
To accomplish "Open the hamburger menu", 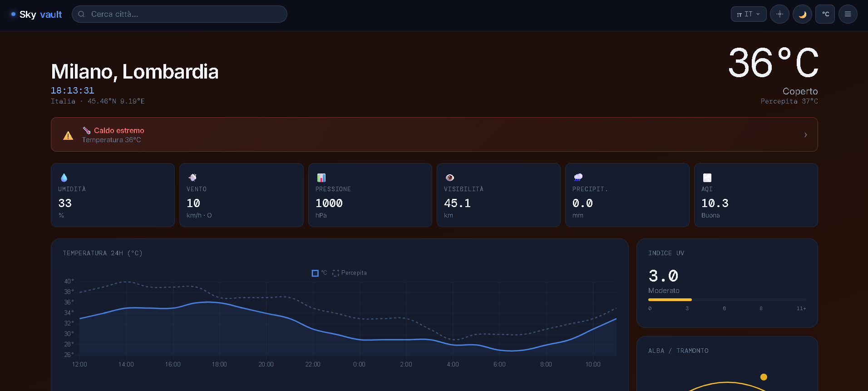I will [x=848, y=14].
